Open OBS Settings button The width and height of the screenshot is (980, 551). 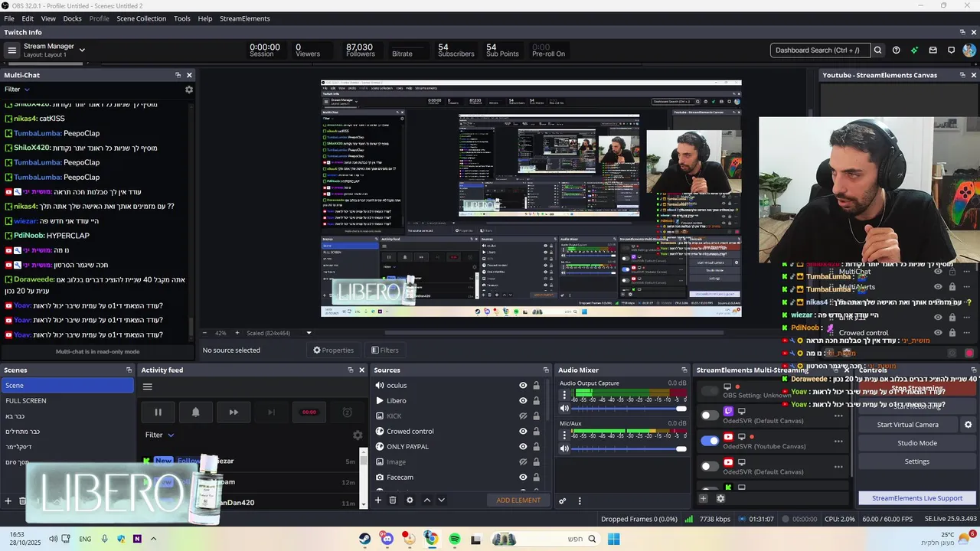(x=917, y=461)
